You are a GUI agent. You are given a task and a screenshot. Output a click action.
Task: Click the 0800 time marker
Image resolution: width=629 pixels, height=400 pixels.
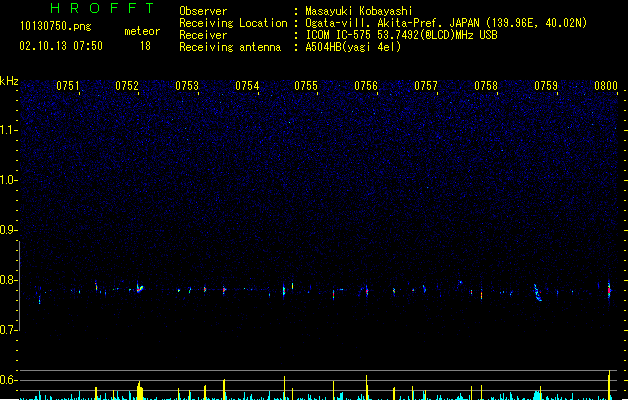click(x=606, y=86)
